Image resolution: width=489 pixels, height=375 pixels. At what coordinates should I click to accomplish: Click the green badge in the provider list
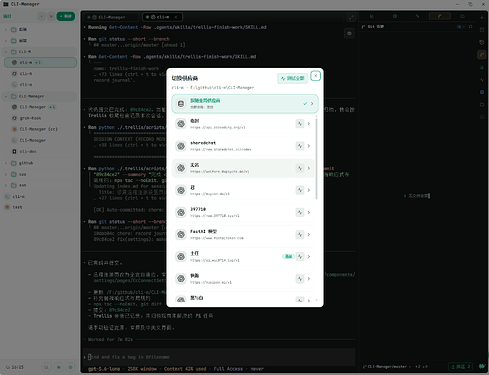click(288, 256)
